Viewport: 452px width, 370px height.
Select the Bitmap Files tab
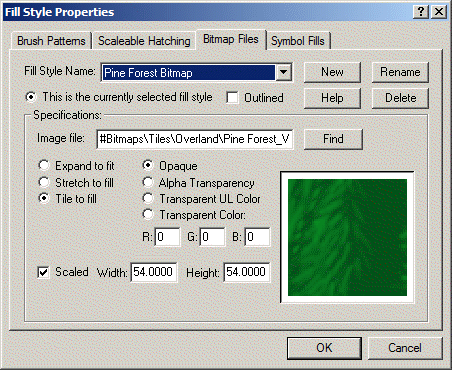click(x=231, y=39)
